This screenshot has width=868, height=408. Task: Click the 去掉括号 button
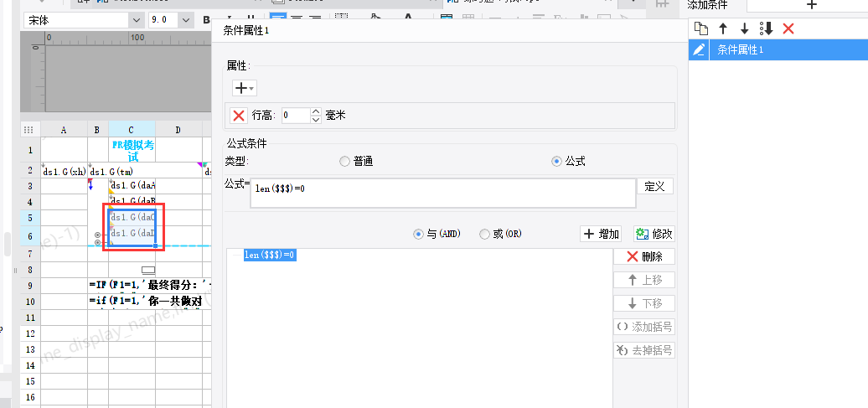tap(644, 350)
